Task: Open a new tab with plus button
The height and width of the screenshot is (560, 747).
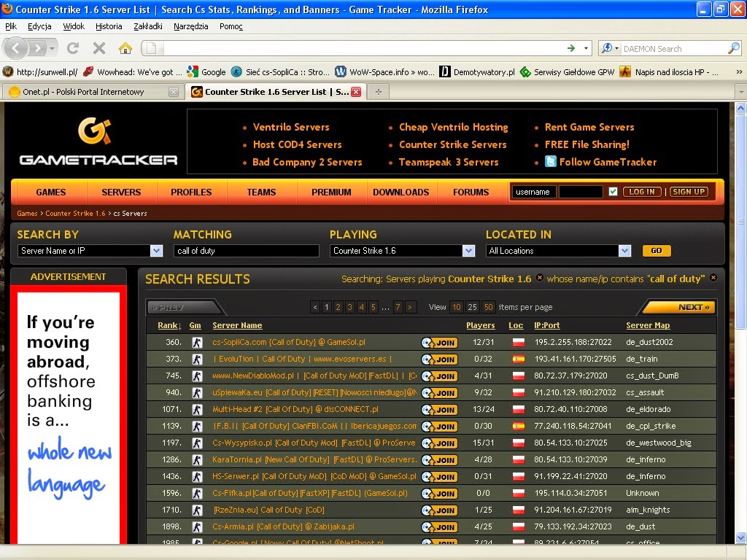Action: point(379,92)
